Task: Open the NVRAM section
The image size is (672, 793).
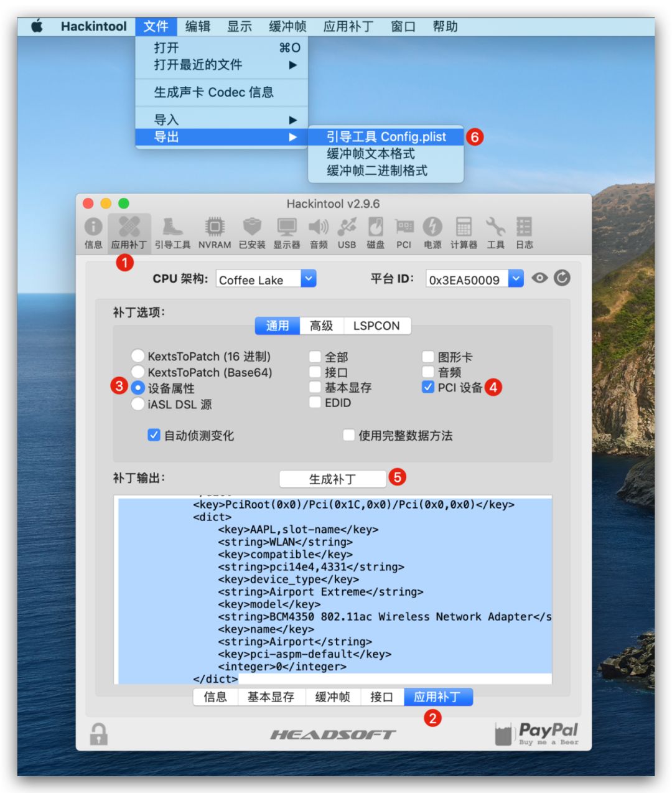Action: [215, 233]
